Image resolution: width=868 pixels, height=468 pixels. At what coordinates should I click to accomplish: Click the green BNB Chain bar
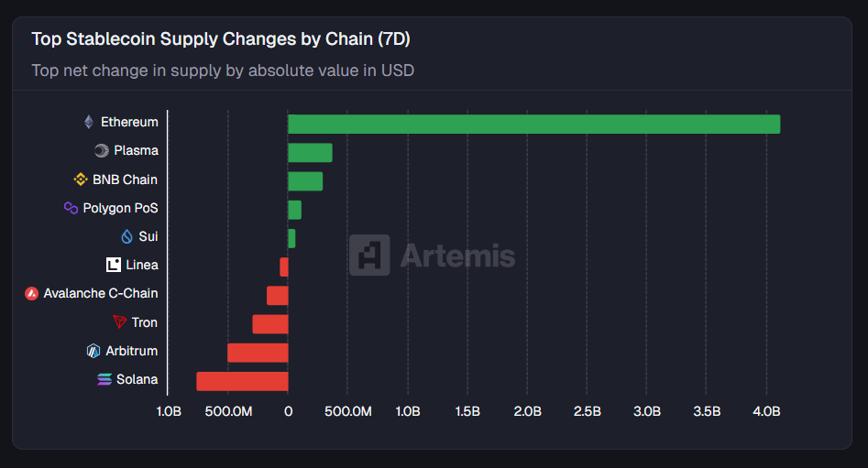tap(305, 181)
